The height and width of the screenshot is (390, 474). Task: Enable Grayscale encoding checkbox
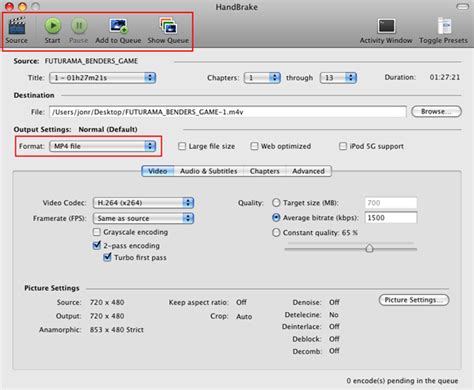click(x=97, y=232)
